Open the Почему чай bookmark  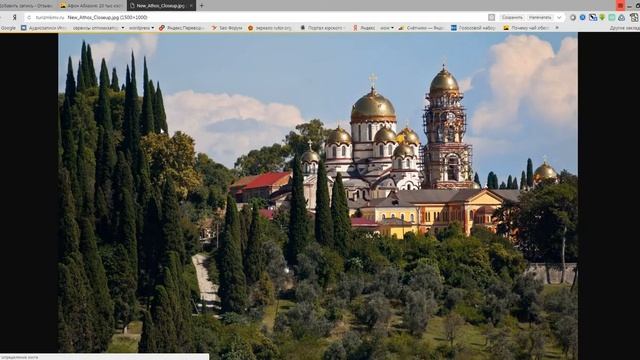pyautogui.click(x=527, y=28)
